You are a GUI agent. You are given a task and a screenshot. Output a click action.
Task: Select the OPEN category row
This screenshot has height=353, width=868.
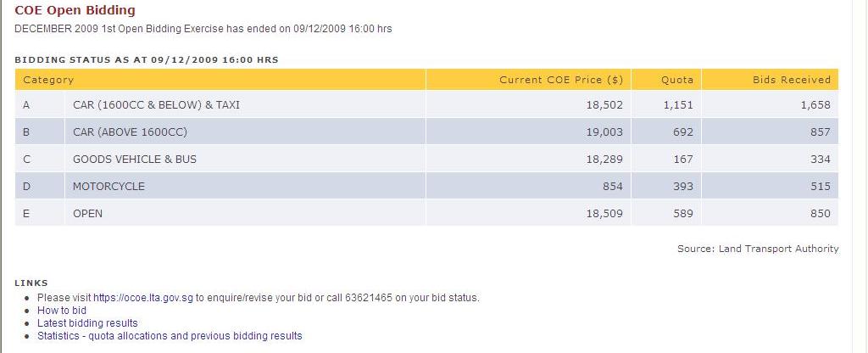coord(426,213)
